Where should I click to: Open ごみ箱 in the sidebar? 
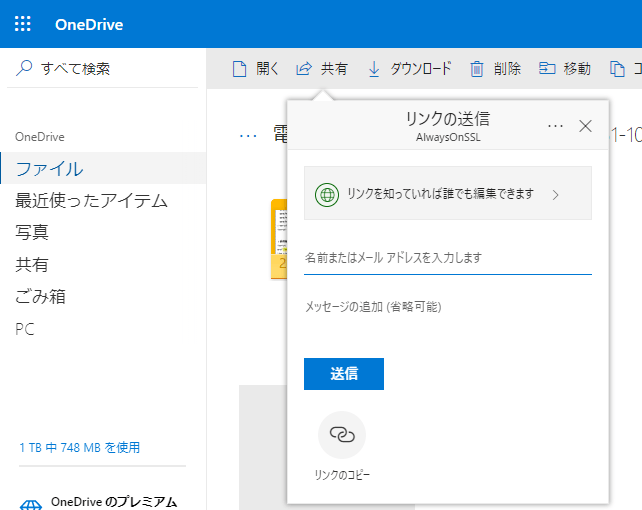click(40, 296)
